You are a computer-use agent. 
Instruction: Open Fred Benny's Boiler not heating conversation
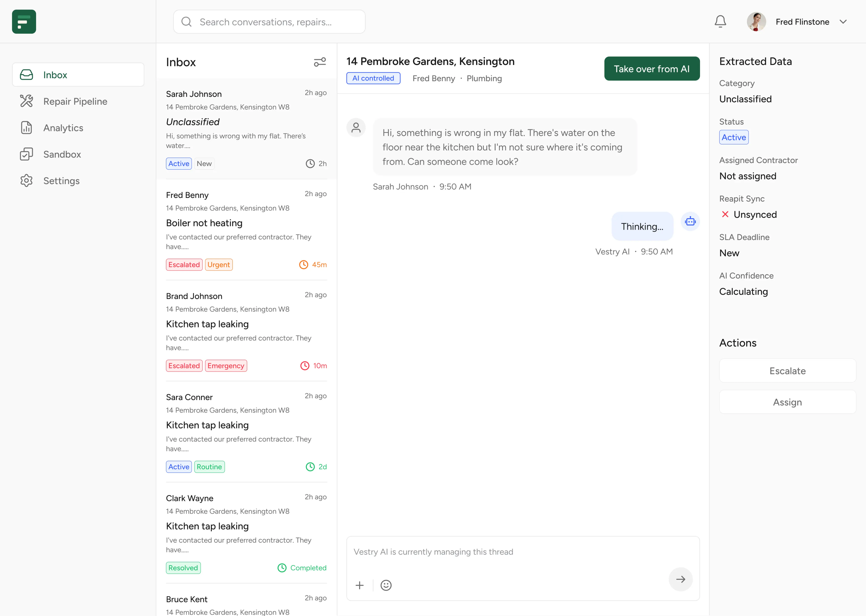tap(246, 229)
